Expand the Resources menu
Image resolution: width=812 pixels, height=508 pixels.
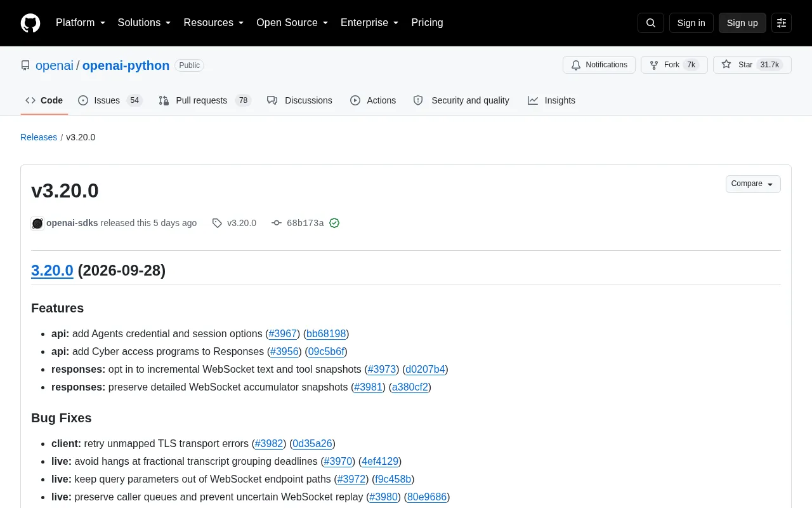[x=214, y=23]
